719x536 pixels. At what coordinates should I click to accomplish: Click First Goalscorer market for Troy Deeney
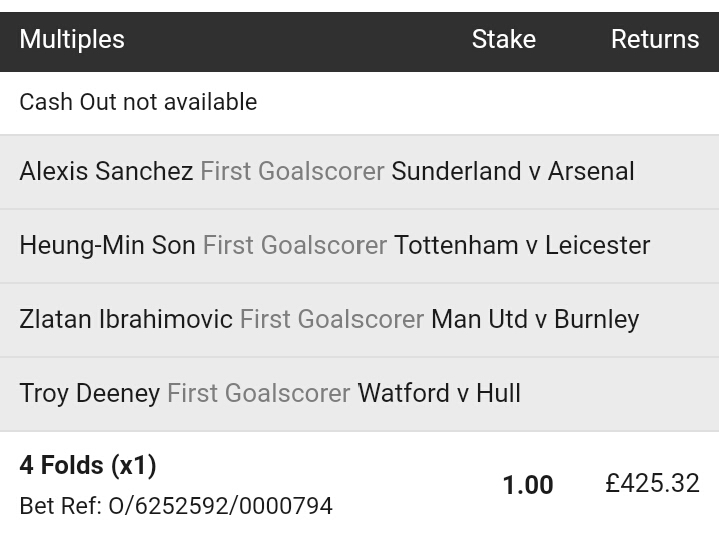click(258, 393)
